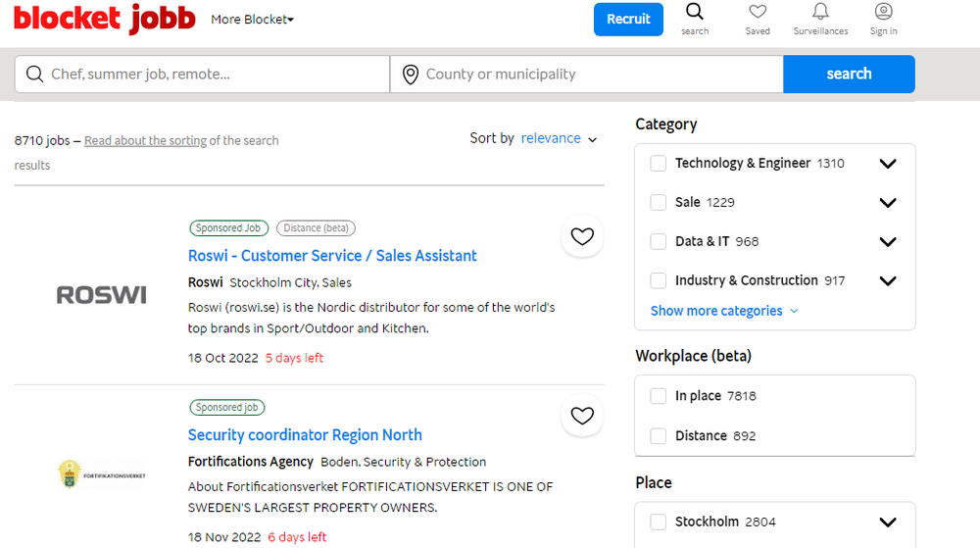Select the '6 days left' text
The height and width of the screenshot is (548, 980).
(x=297, y=537)
